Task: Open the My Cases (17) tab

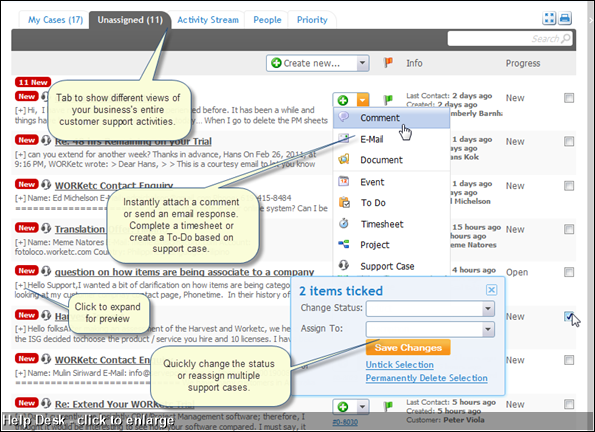Action: [x=55, y=20]
